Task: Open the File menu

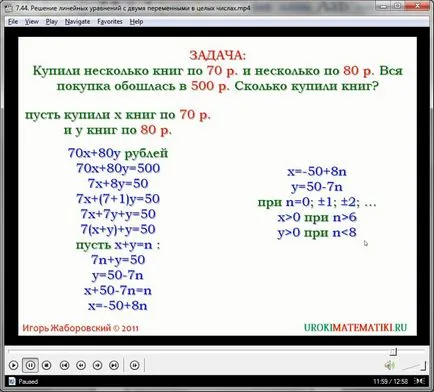Action: tap(13, 22)
